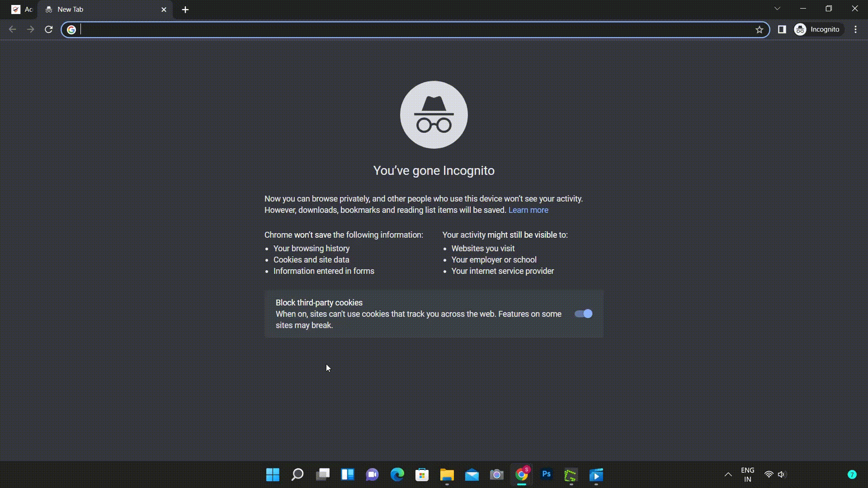The width and height of the screenshot is (868, 488).
Task: Click Add new tab button
Action: pos(185,9)
